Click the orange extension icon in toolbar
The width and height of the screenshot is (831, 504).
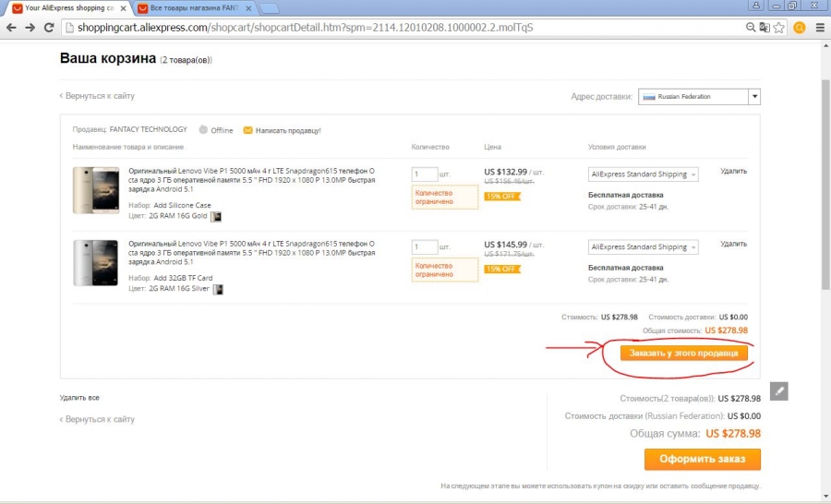point(800,28)
